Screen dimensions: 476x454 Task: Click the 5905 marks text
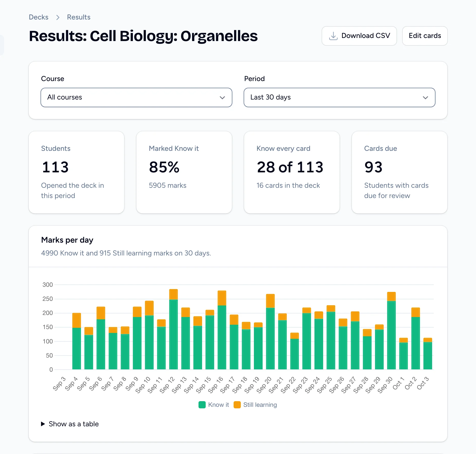(168, 185)
